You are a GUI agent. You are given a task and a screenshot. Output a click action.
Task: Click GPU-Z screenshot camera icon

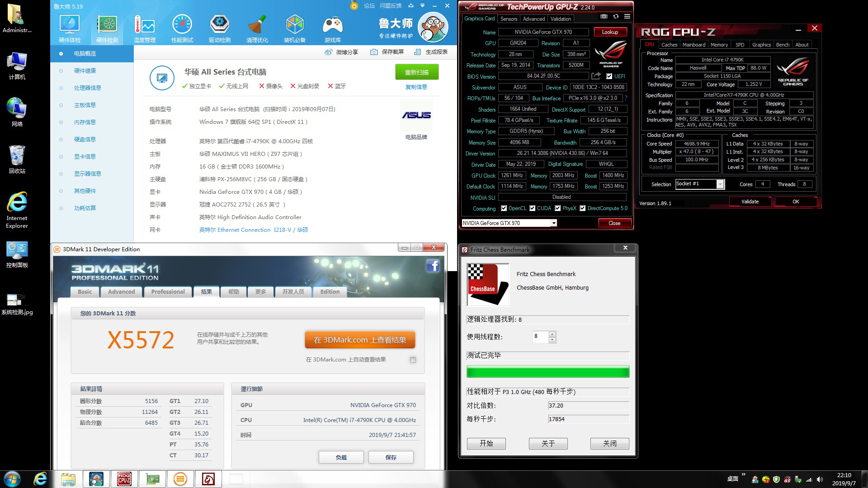(604, 17)
